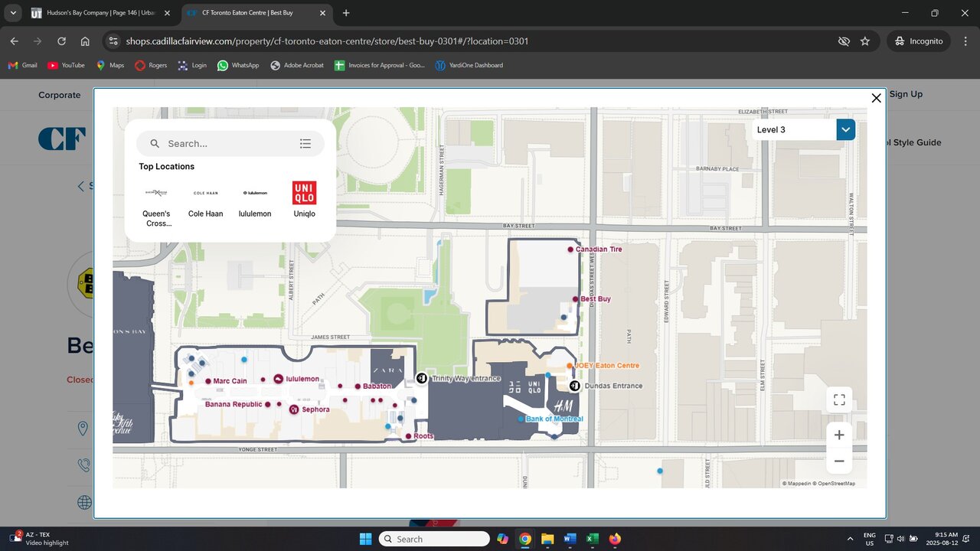
Task: Expand the Level 3 floor dropdown
Action: 845,130
